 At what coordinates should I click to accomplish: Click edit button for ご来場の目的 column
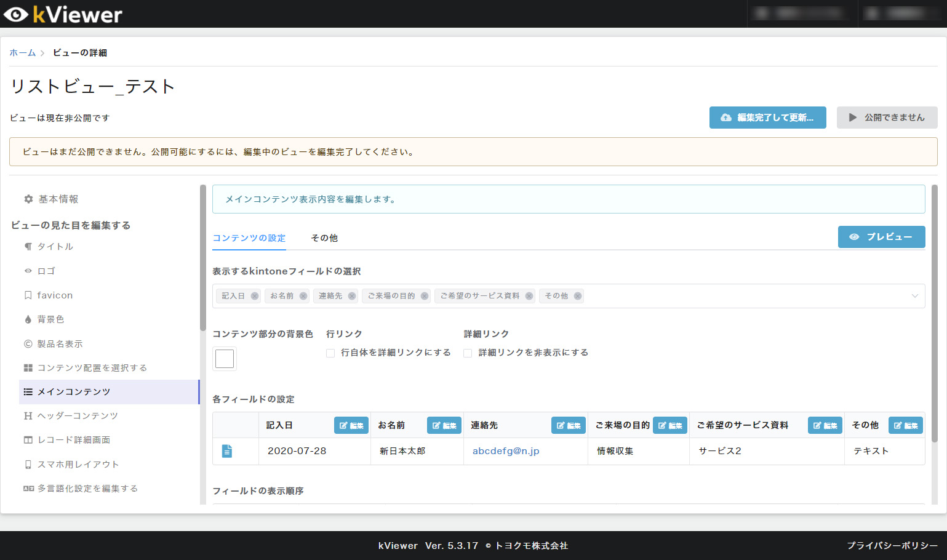pos(669,425)
